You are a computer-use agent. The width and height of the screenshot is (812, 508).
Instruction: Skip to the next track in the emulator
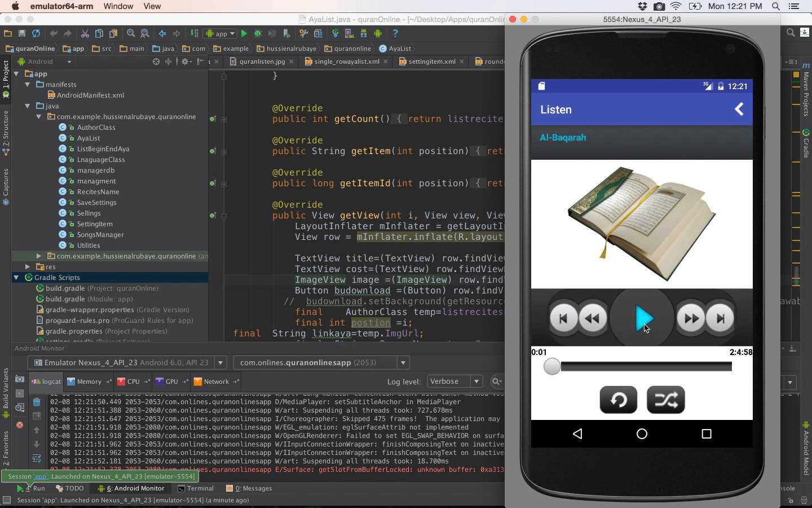pos(720,318)
